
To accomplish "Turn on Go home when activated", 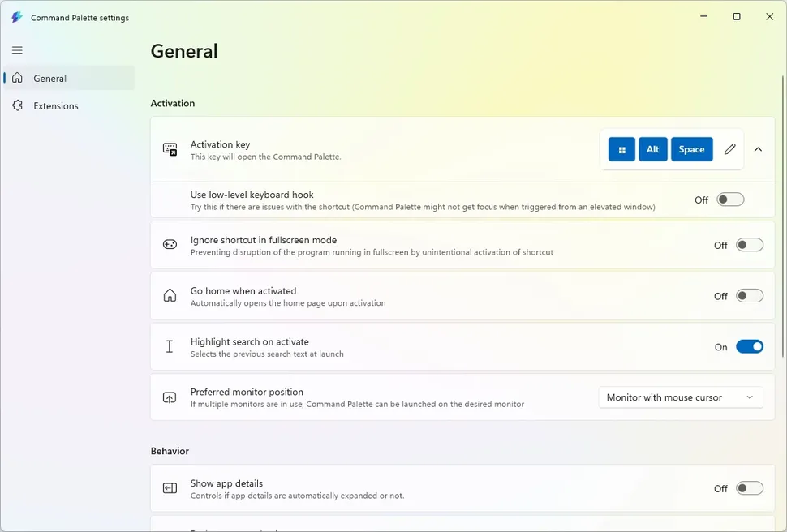I will [x=749, y=296].
